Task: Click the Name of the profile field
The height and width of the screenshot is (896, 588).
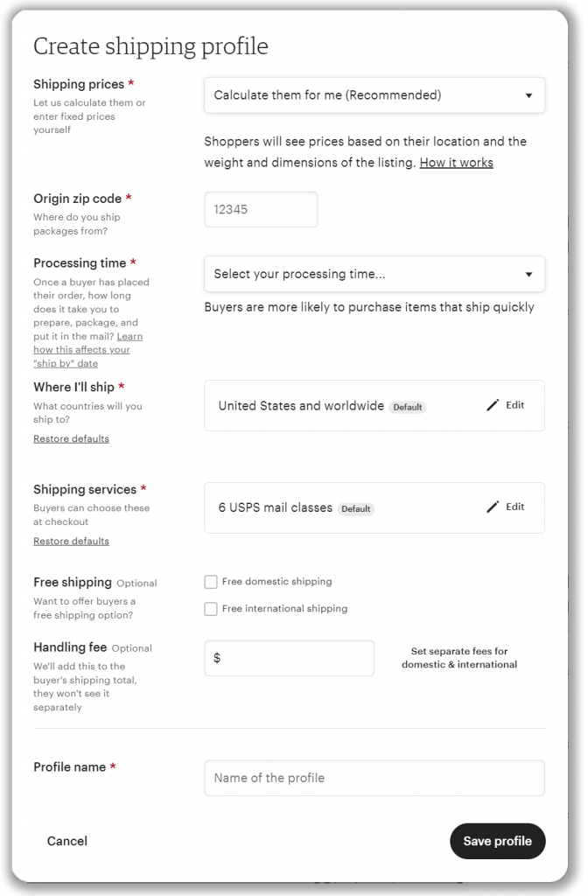Action: click(374, 777)
